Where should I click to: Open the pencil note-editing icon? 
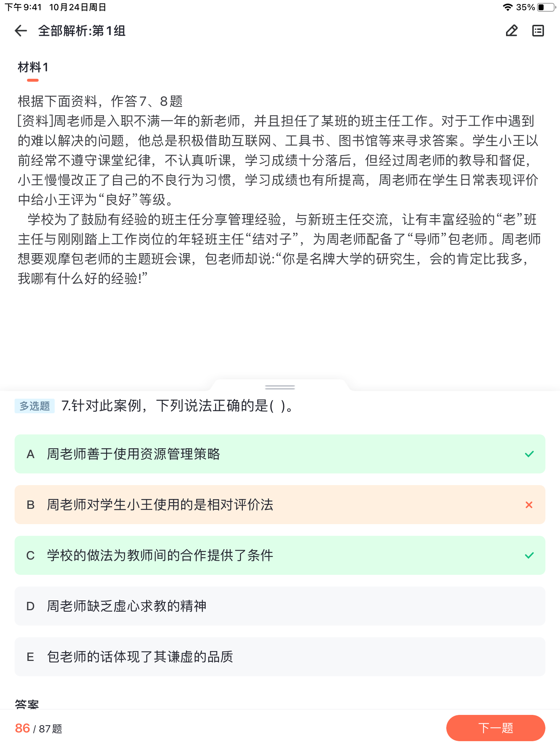(512, 31)
